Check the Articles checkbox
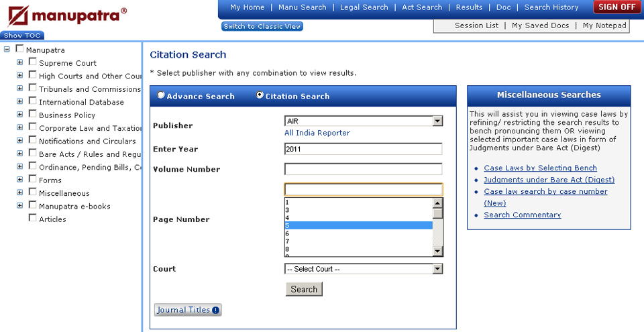 tap(32, 218)
